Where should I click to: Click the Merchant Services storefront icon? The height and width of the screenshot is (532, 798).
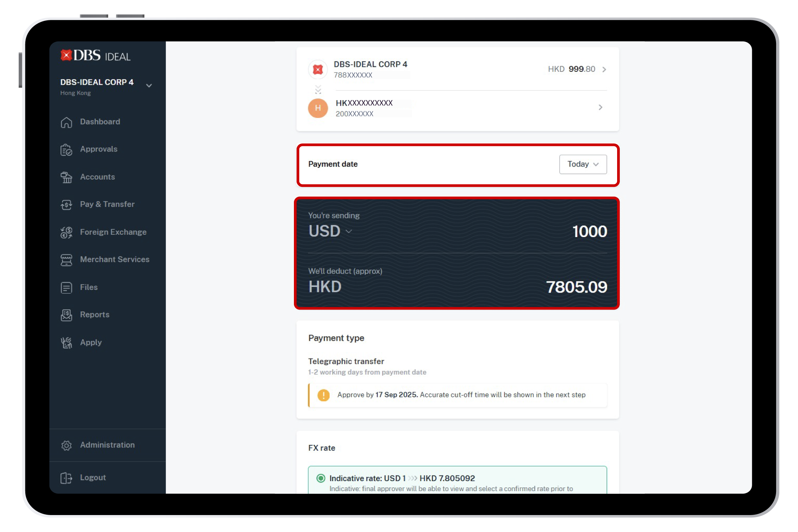click(x=66, y=260)
